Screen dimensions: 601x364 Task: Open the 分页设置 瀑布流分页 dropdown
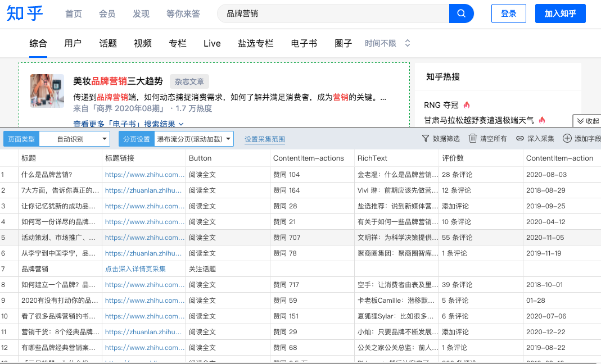(x=193, y=139)
